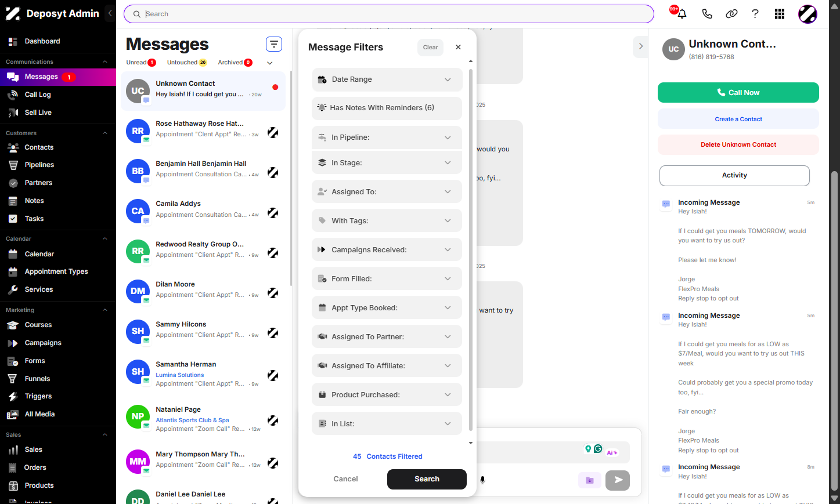This screenshot has height=504, width=840.
Task: Click the send arrow button
Action: point(618,480)
